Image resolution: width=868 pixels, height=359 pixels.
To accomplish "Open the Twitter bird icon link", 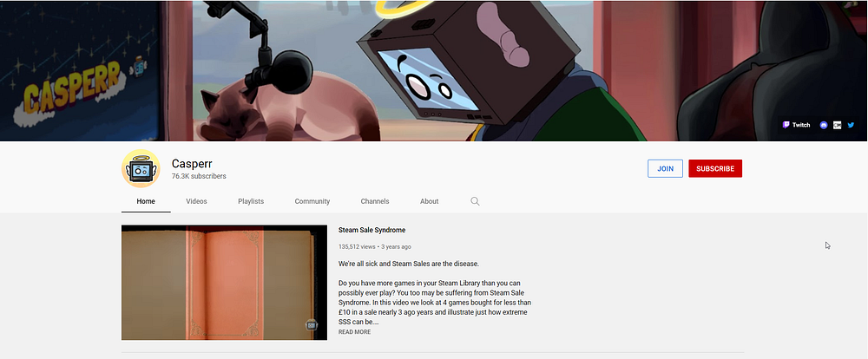I will [x=851, y=125].
